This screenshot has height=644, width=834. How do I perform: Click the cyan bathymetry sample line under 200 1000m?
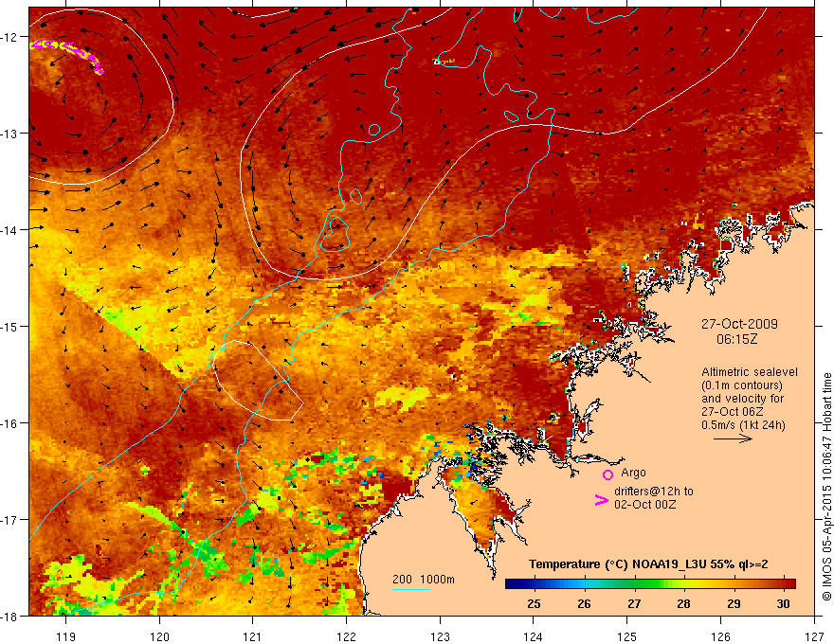pos(411,589)
